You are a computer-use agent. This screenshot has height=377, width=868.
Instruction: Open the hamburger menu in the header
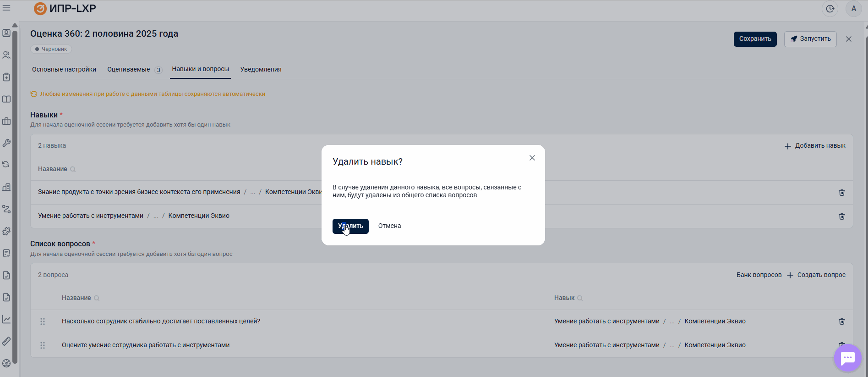pyautogui.click(x=6, y=8)
